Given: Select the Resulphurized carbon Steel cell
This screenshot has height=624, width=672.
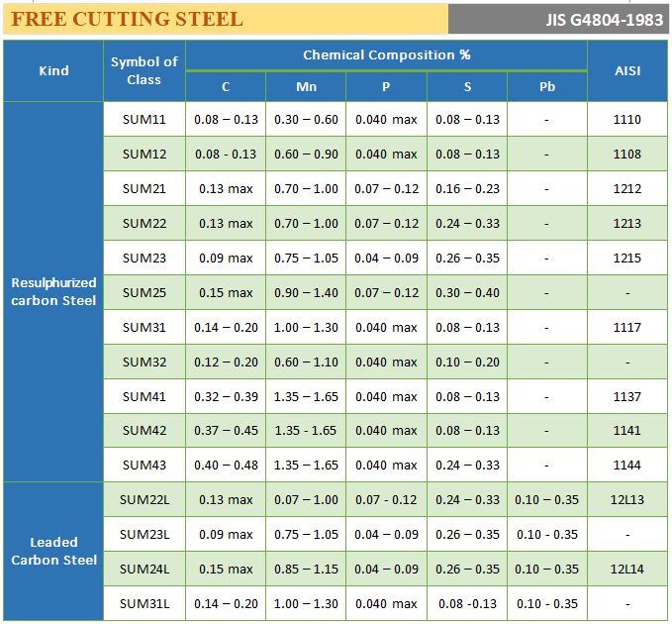Looking at the screenshot, I should pyautogui.click(x=53, y=291).
